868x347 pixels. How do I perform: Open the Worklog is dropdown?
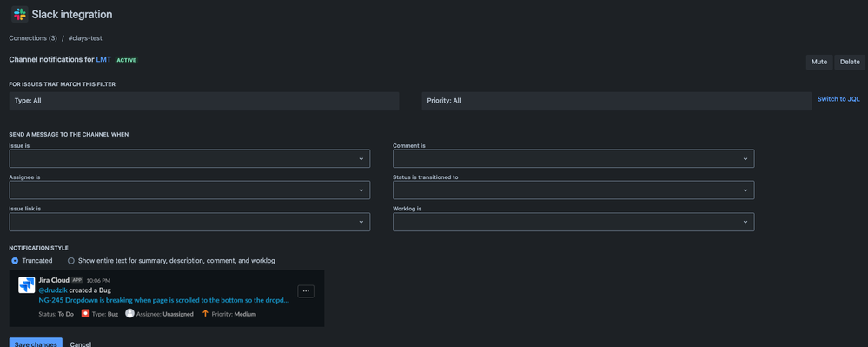tap(573, 222)
